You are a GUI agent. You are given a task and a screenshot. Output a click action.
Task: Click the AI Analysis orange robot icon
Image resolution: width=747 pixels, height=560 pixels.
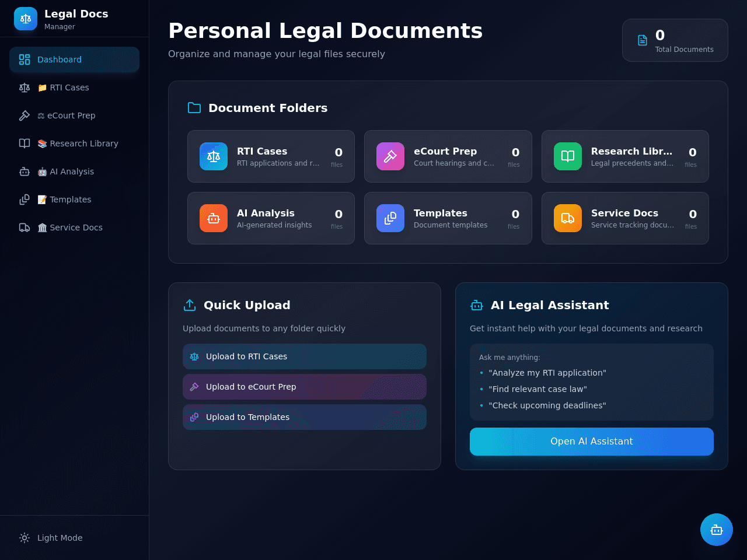214,218
